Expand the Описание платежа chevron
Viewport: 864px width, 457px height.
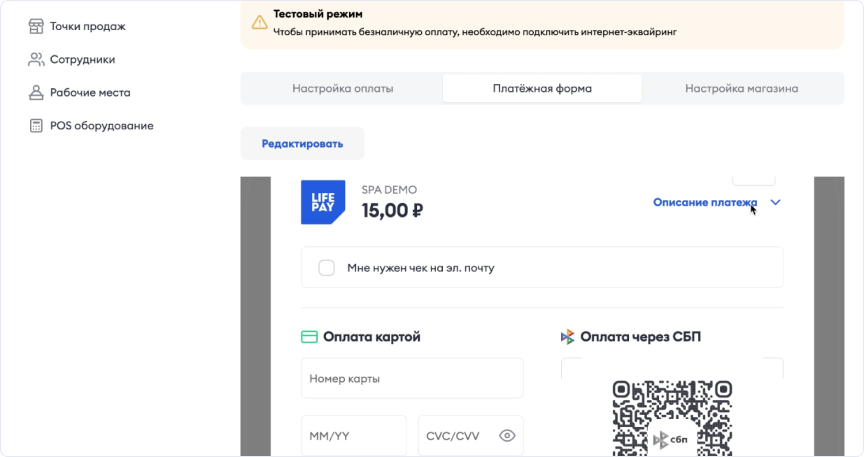pos(776,203)
